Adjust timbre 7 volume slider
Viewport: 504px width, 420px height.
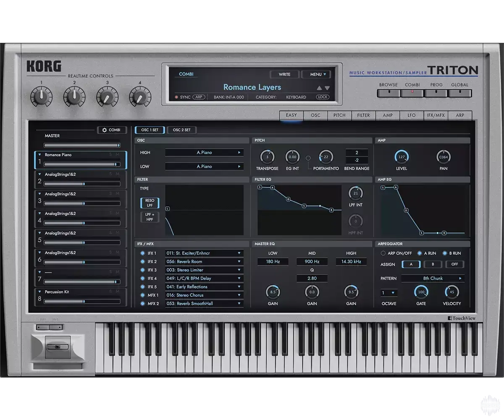pyautogui.click(x=82, y=282)
